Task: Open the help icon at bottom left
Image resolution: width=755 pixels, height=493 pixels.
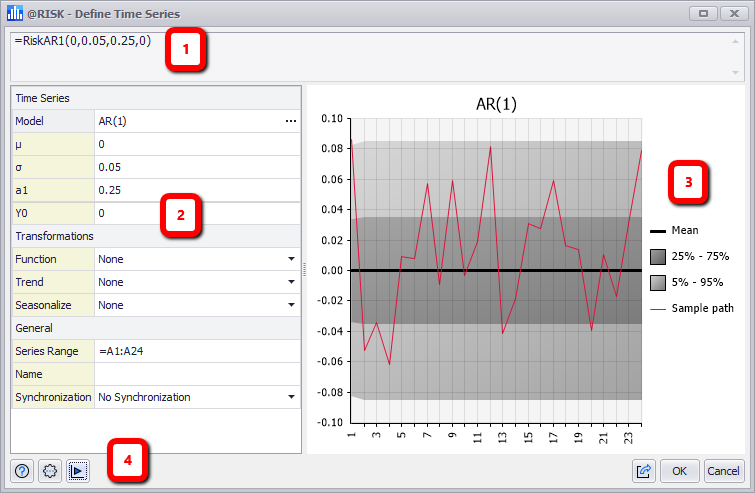Action: pyautogui.click(x=22, y=472)
